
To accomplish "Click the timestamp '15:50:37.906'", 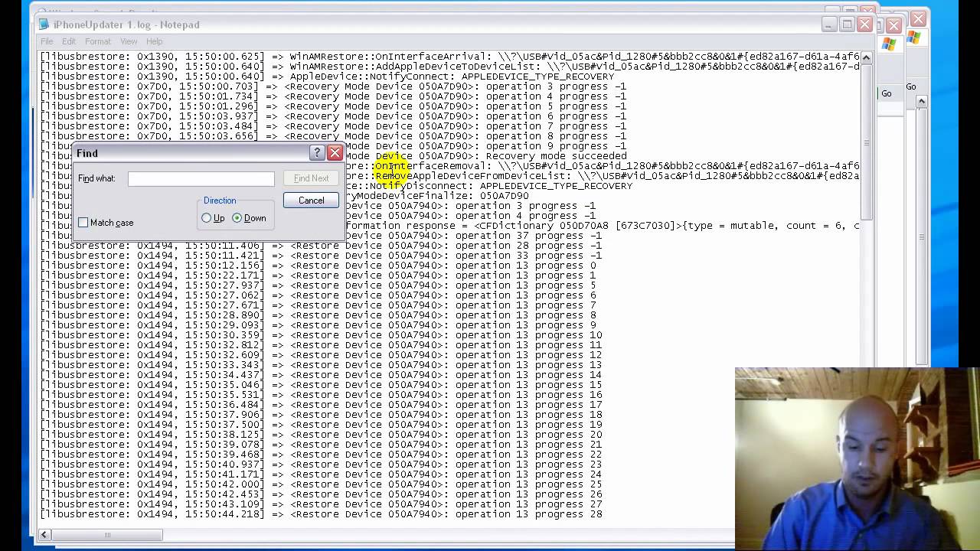I will coord(222,415).
